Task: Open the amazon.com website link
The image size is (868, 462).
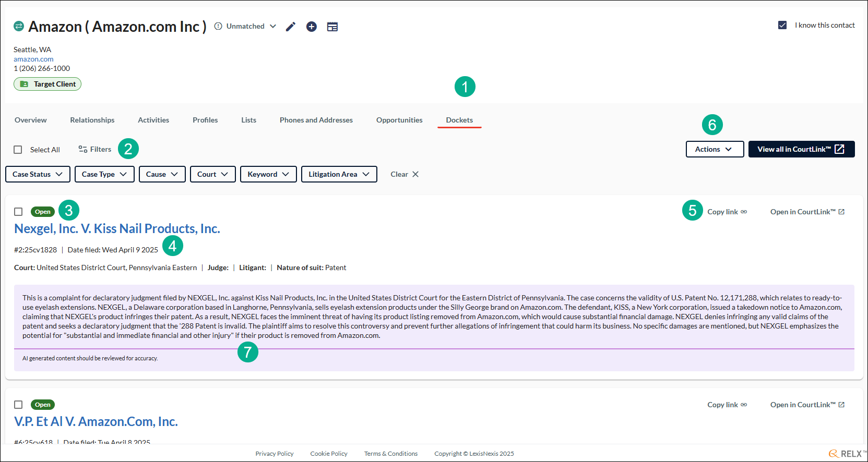Action: [x=33, y=59]
